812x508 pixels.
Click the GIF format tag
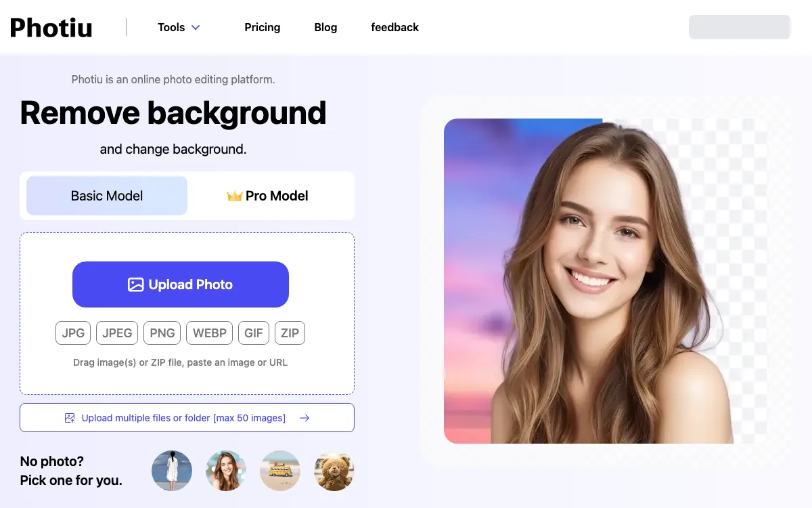tap(254, 333)
